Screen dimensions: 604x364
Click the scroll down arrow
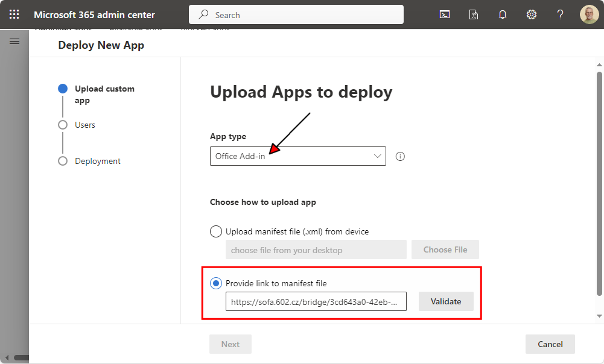tap(599, 316)
